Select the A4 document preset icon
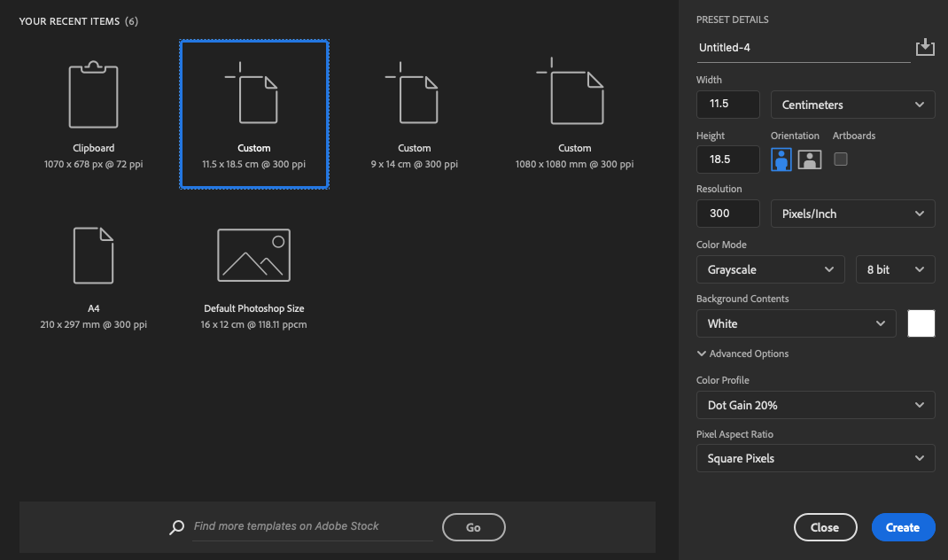Viewport: 948px width, 560px height. 93,256
